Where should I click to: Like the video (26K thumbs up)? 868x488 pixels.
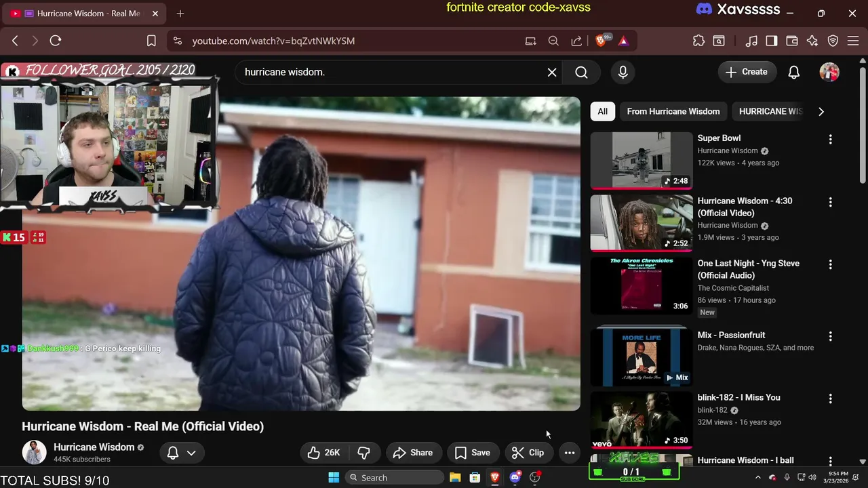323,453
